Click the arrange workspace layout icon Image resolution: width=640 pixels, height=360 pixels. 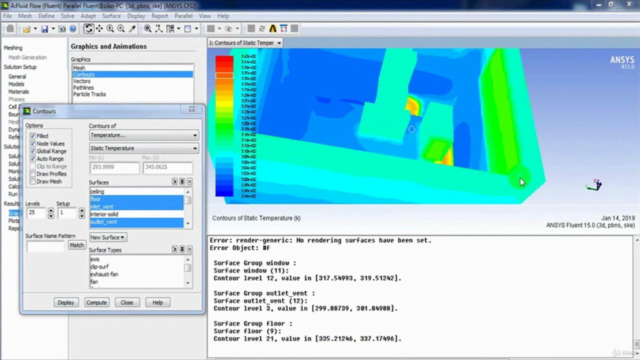170,29
